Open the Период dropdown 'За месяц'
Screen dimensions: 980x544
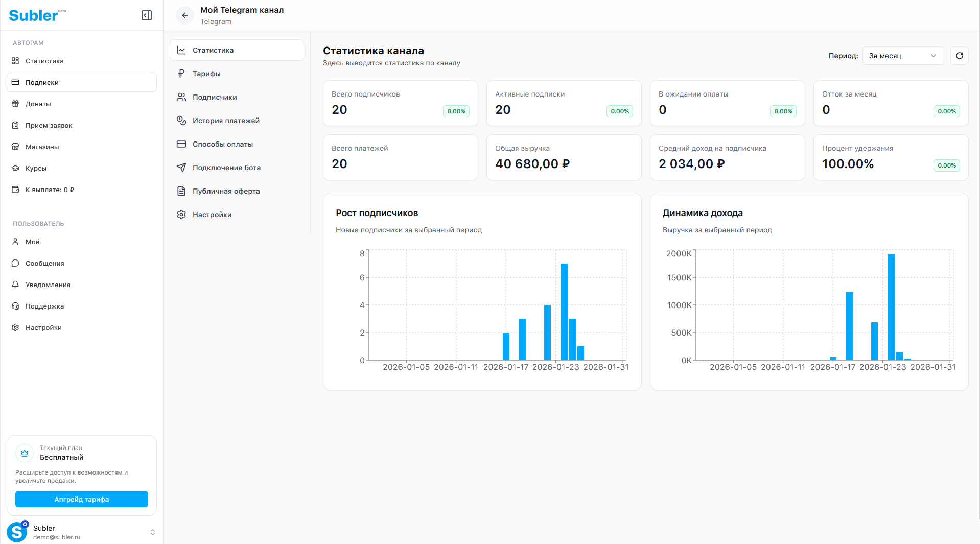pyautogui.click(x=902, y=56)
